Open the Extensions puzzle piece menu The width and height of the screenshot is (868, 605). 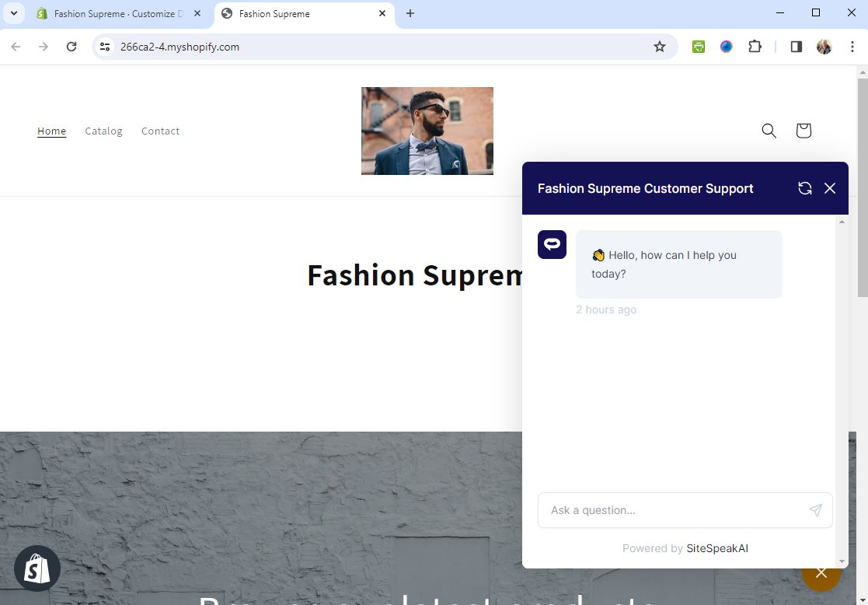(x=755, y=47)
